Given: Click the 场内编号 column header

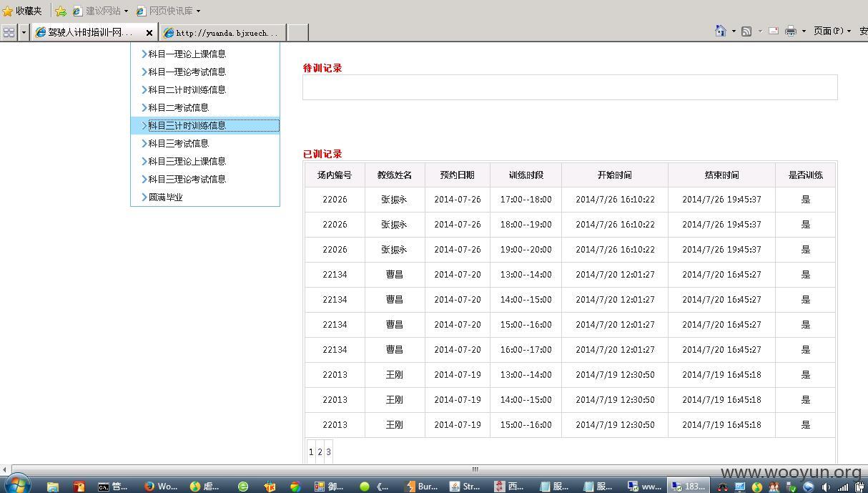Looking at the screenshot, I should 335,175.
